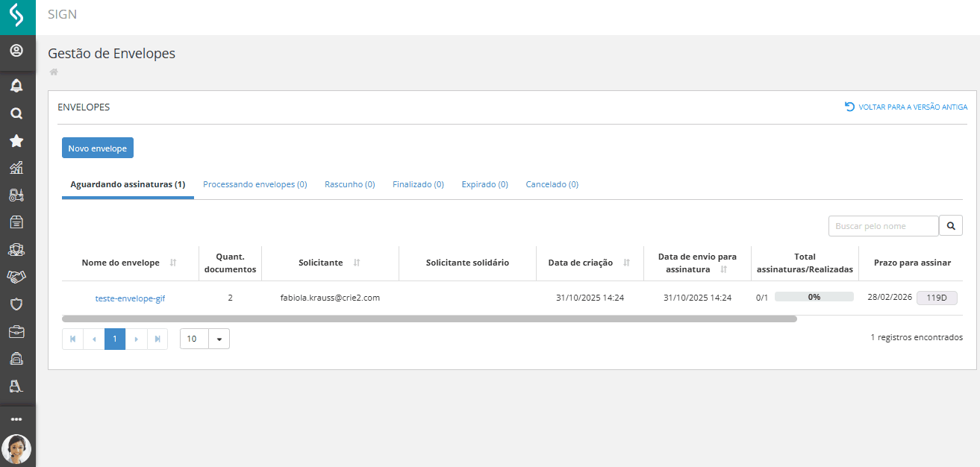Open the tractor module icon in sidebar
Screen dimensions: 980x467
click(16, 195)
